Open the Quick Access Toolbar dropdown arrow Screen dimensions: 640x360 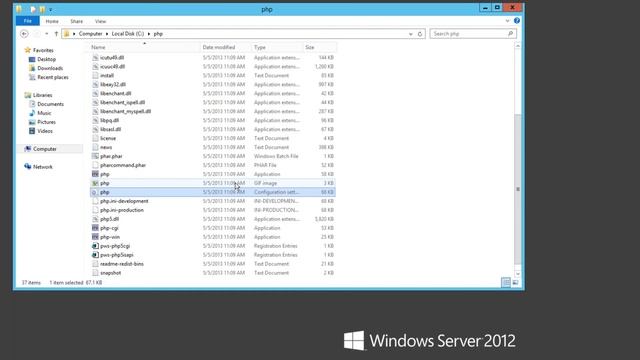click(x=51, y=9)
